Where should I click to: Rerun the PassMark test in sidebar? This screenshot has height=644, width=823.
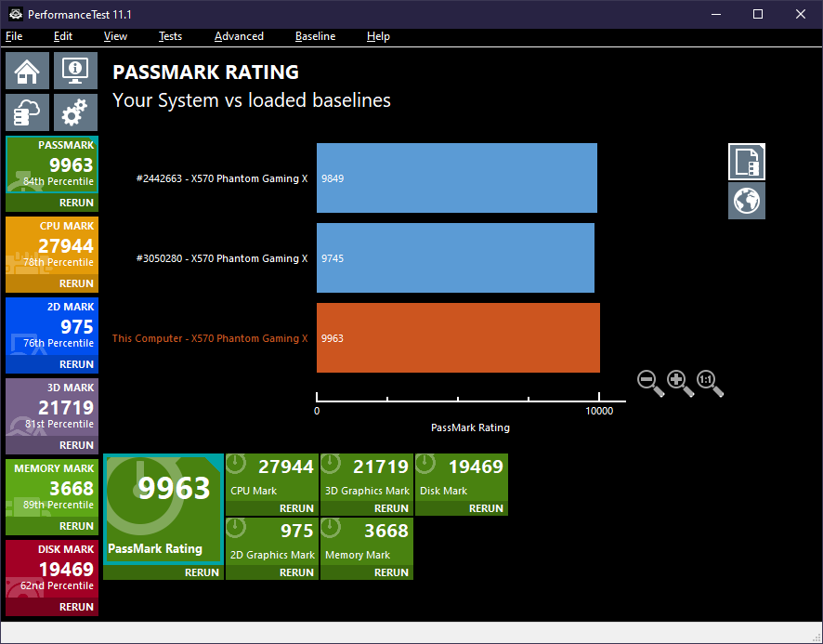point(76,203)
